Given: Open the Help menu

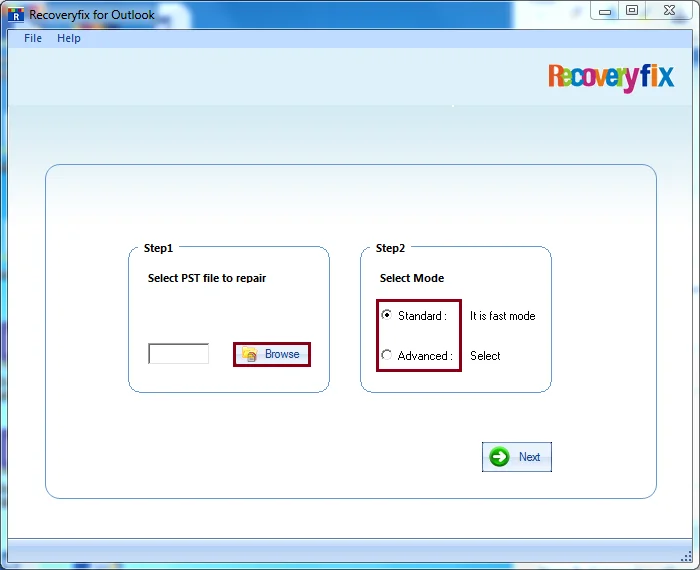Looking at the screenshot, I should click(69, 38).
